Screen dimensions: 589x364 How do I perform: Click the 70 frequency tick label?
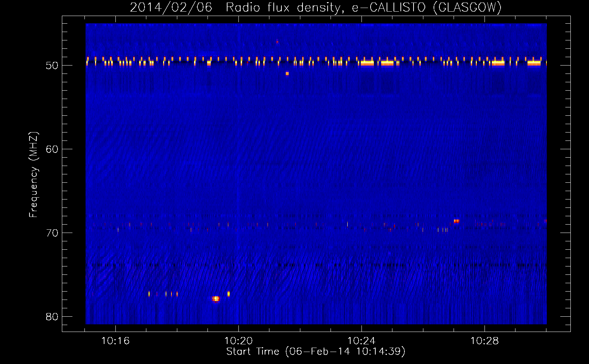[x=52, y=233]
